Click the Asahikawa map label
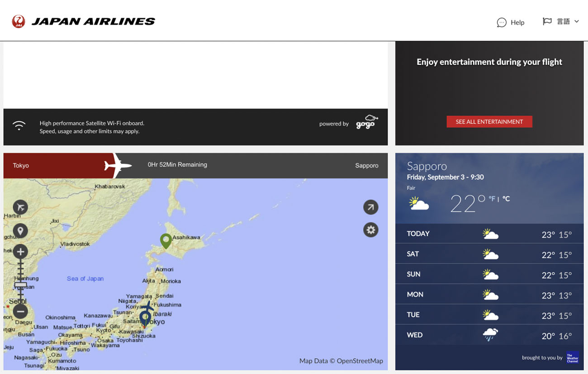The height and width of the screenshot is (374, 588). tap(186, 237)
